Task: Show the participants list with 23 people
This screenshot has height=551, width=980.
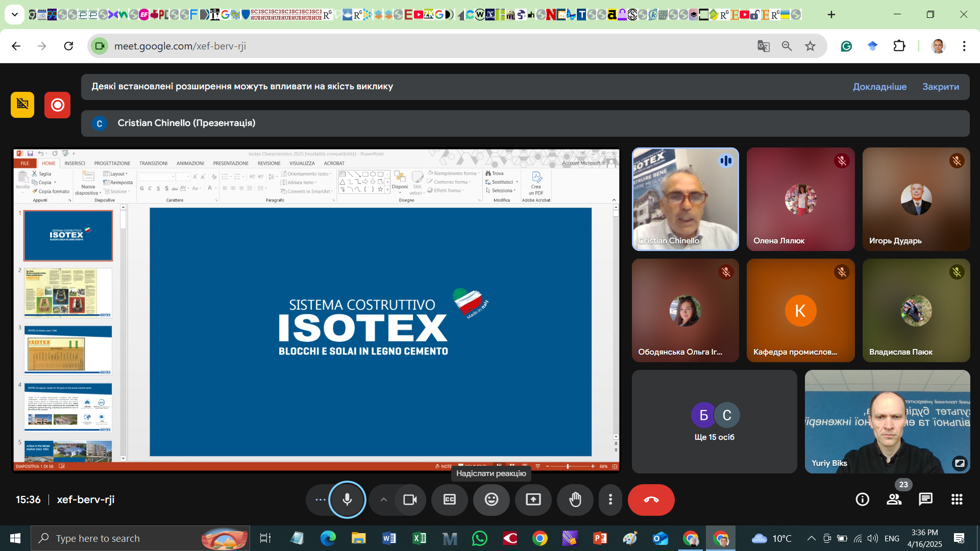Action: [894, 499]
